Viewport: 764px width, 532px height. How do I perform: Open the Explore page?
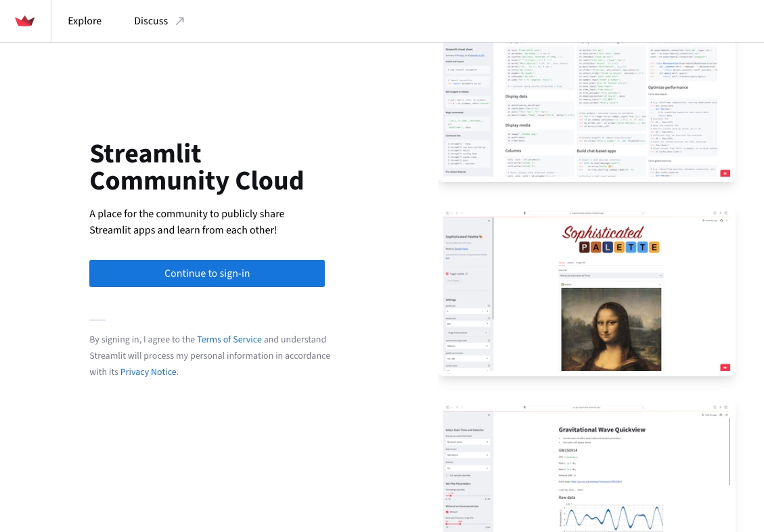click(85, 21)
